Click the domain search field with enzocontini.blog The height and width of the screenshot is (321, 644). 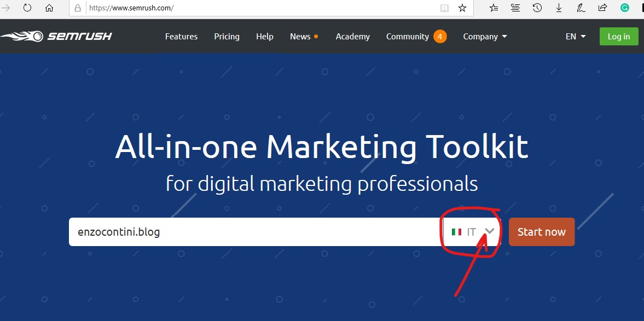tap(254, 232)
